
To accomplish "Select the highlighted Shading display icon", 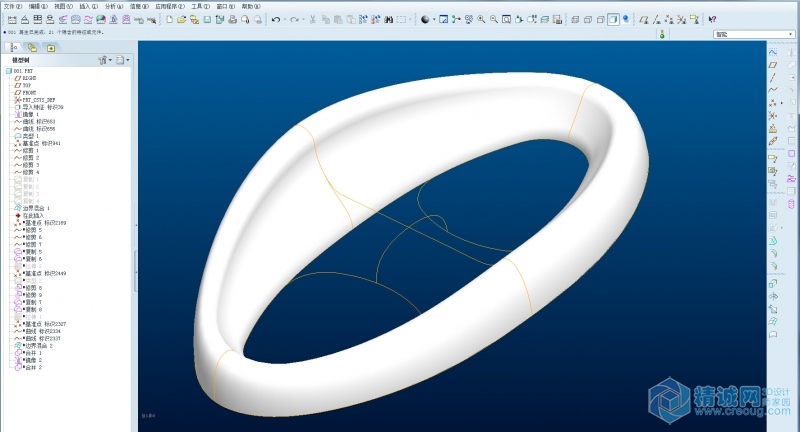I will tap(613, 19).
